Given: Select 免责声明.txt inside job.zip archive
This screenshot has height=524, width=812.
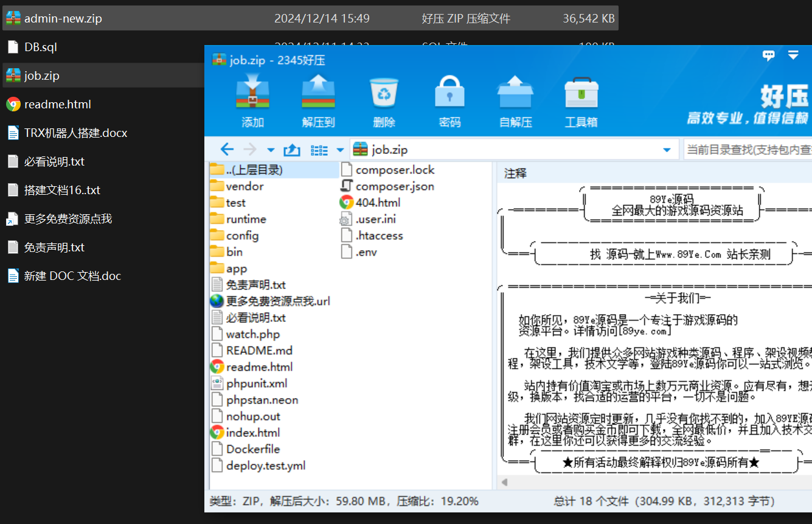Looking at the screenshot, I should click(x=248, y=285).
